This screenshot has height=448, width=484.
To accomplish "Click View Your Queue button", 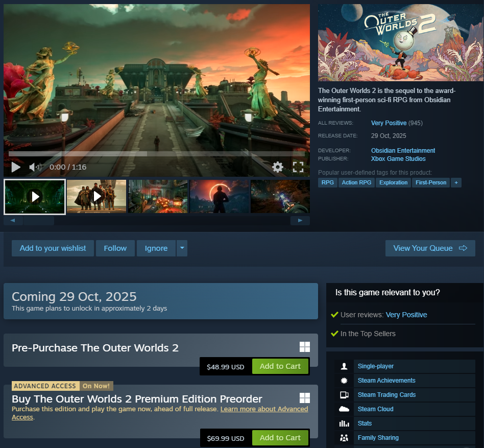I will [430, 248].
